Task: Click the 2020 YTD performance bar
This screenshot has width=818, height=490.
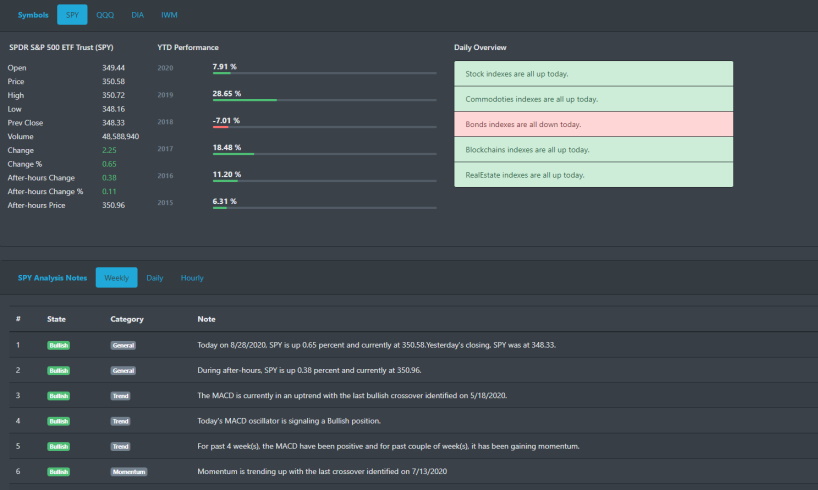Action: coord(324,73)
